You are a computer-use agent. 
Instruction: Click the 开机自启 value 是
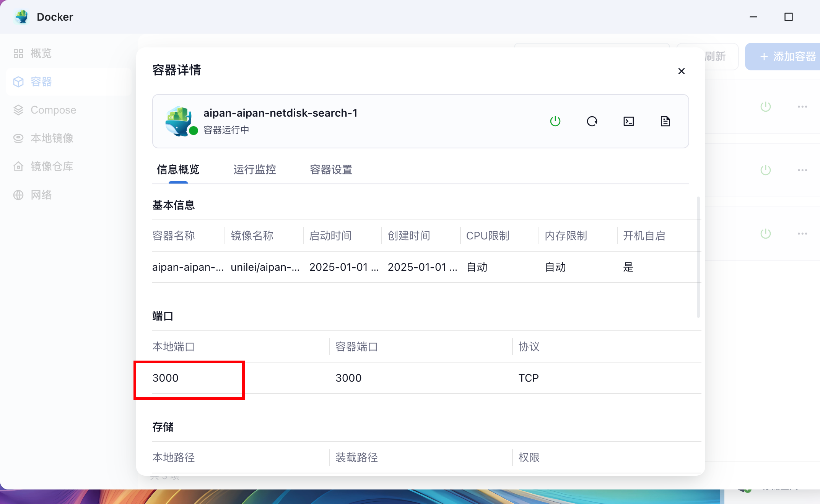pos(628,267)
